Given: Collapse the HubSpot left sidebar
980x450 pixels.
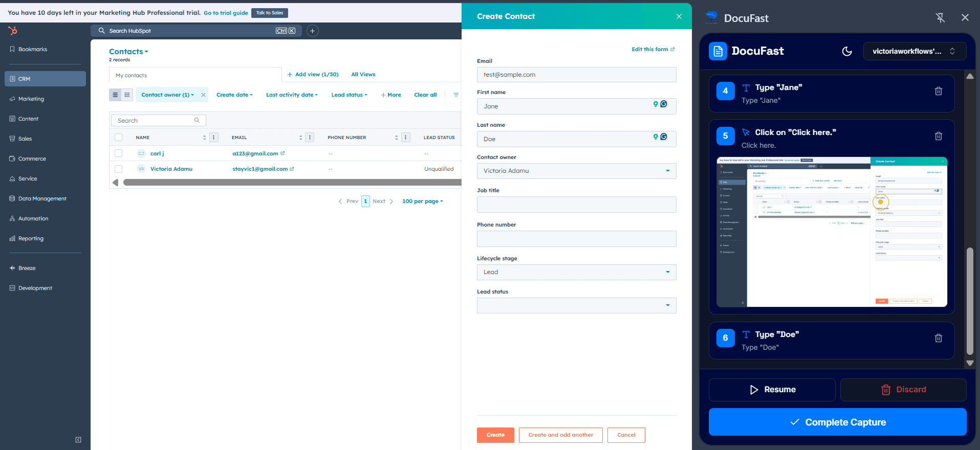Looking at the screenshot, I should tap(78, 440).
